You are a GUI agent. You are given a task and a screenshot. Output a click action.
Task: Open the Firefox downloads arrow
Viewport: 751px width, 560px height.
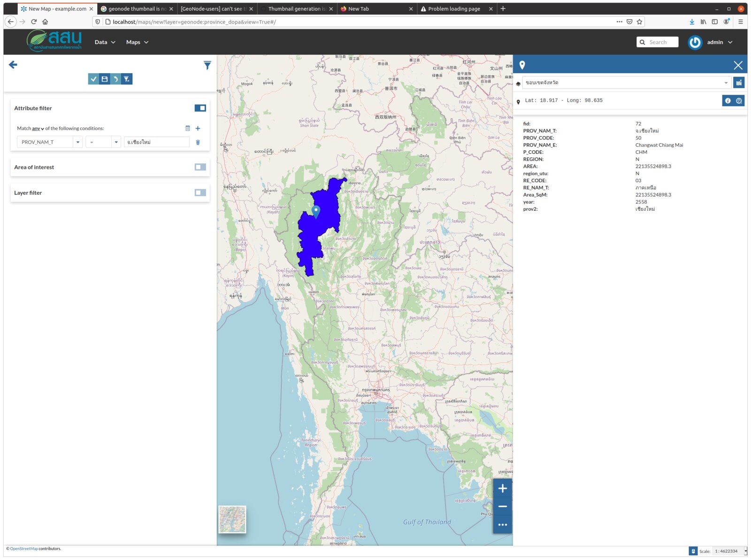pyautogui.click(x=692, y=22)
